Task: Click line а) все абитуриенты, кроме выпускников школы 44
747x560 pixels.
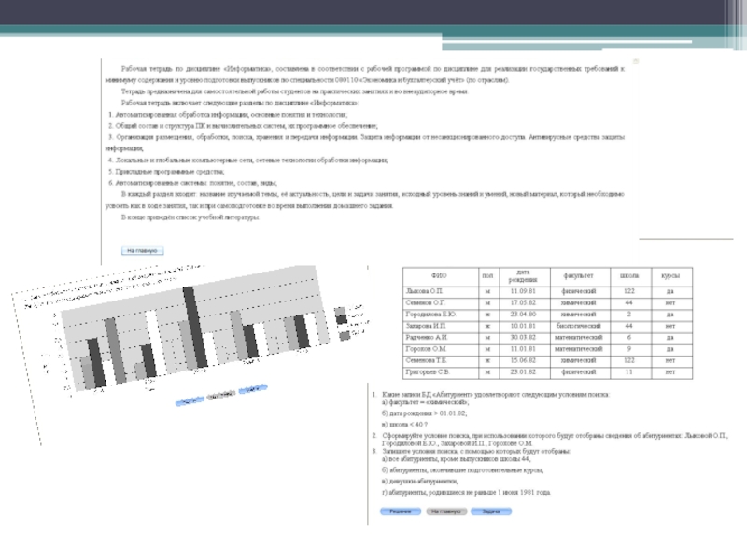Action: click(456, 459)
